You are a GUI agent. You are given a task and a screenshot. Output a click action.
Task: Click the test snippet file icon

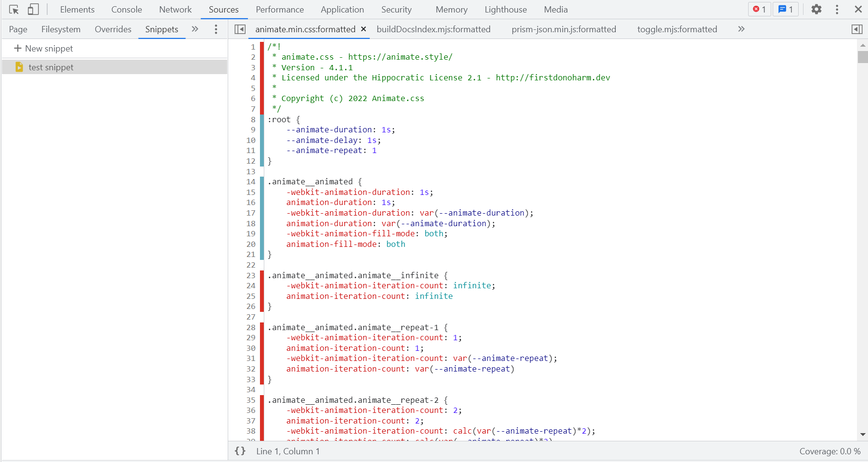pyautogui.click(x=19, y=67)
